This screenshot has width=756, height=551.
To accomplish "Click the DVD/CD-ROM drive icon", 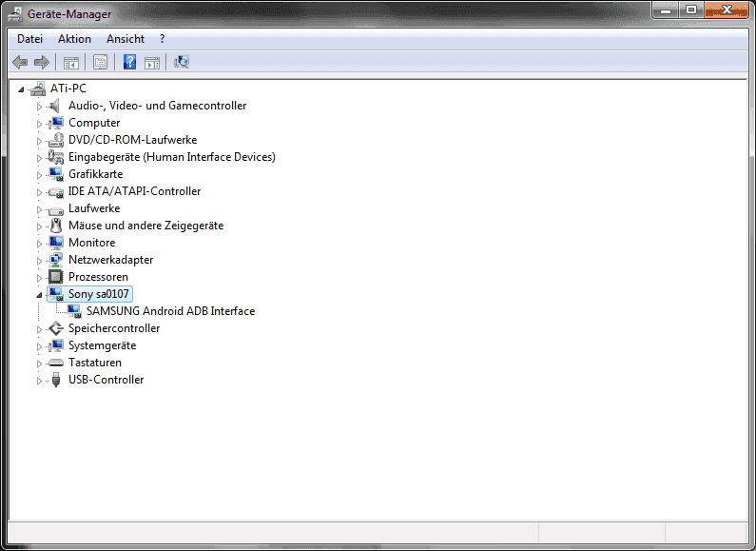I will pyautogui.click(x=56, y=140).
